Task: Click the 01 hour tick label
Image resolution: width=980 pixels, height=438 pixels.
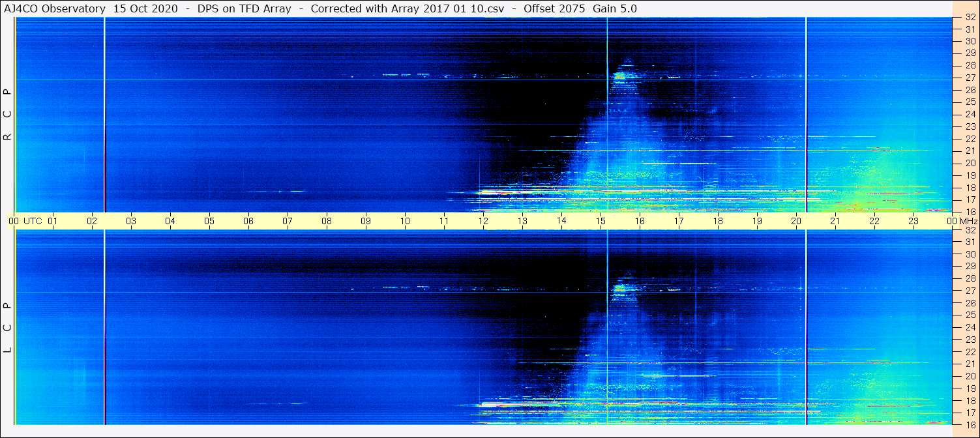Action: tap(53, 221)
